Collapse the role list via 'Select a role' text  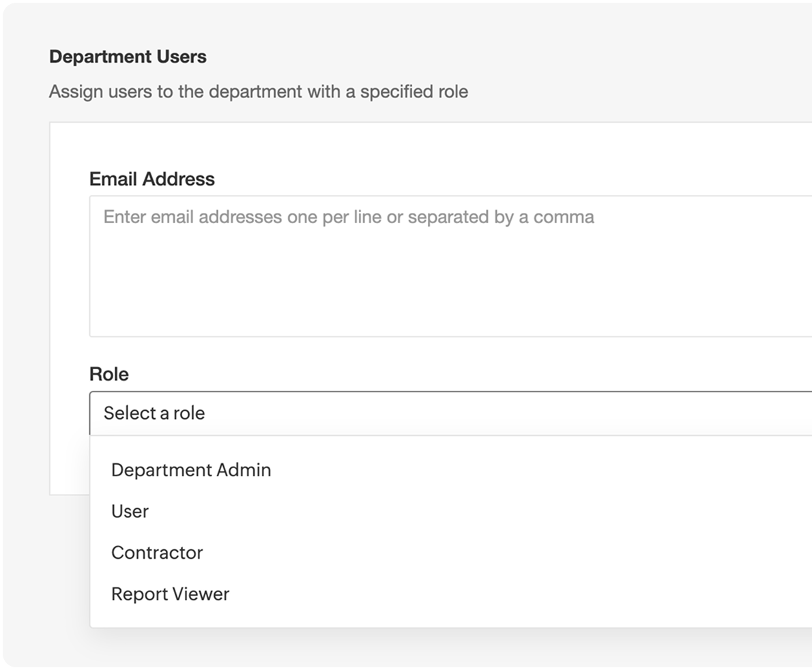point(154,413)
